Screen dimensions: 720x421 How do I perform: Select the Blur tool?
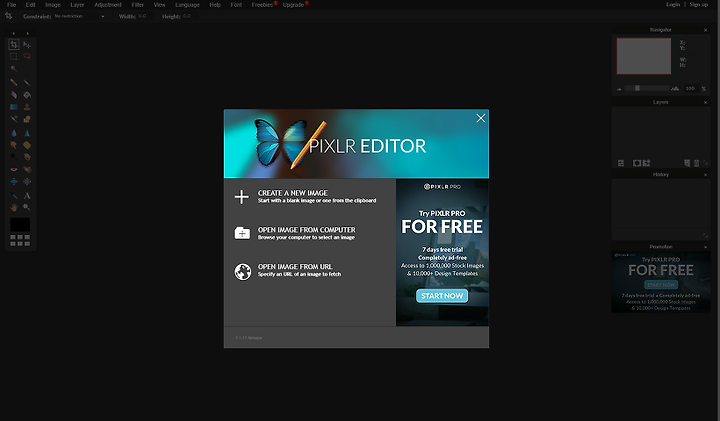14,133
